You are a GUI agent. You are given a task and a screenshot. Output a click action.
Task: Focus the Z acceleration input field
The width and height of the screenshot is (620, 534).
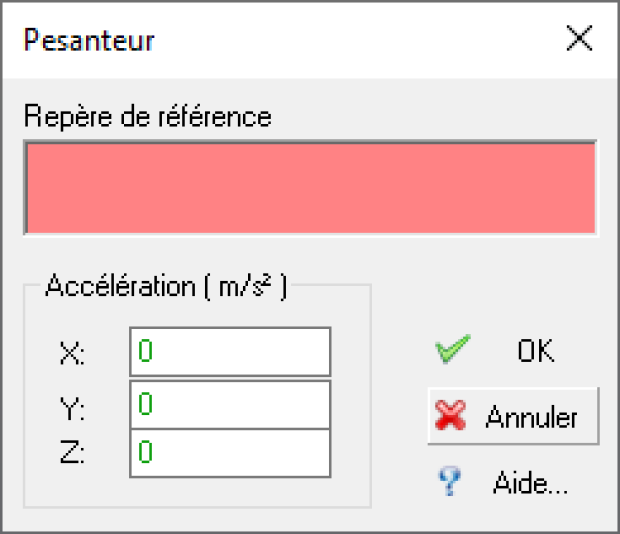pyautogui.click(x=230, y=453)
